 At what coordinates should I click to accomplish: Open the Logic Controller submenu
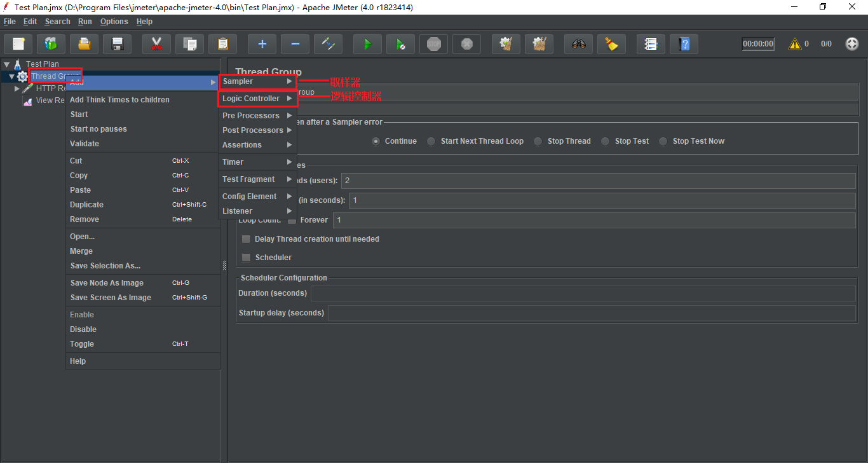point(257,99)
